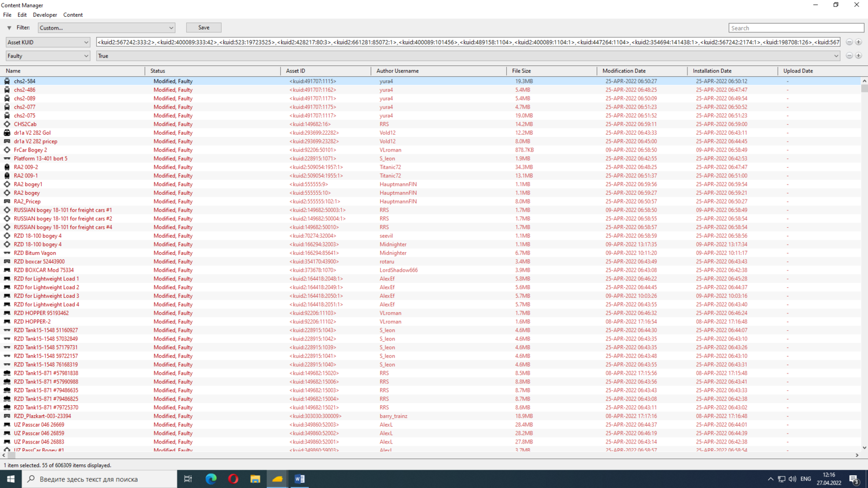Click the icon beside RA2 009-2
Screen dimensions: 868x488
[7, 167]
